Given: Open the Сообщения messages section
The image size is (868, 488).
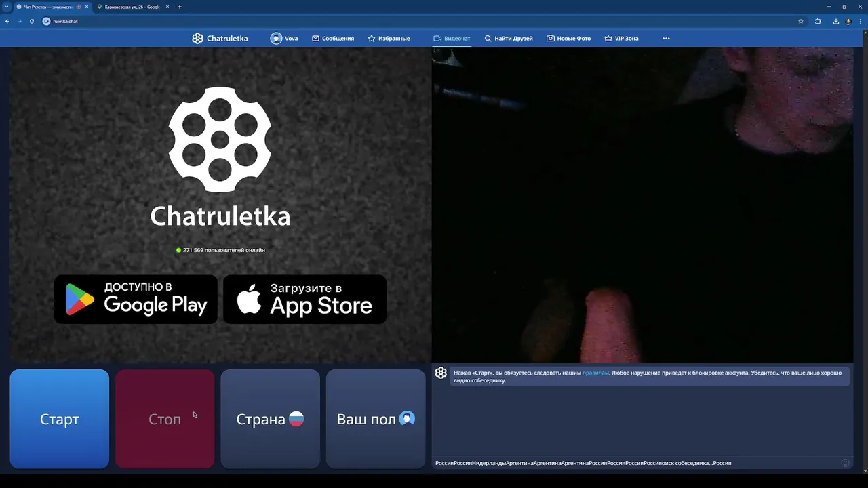Looking at the screenshot, I should point(333,39).
